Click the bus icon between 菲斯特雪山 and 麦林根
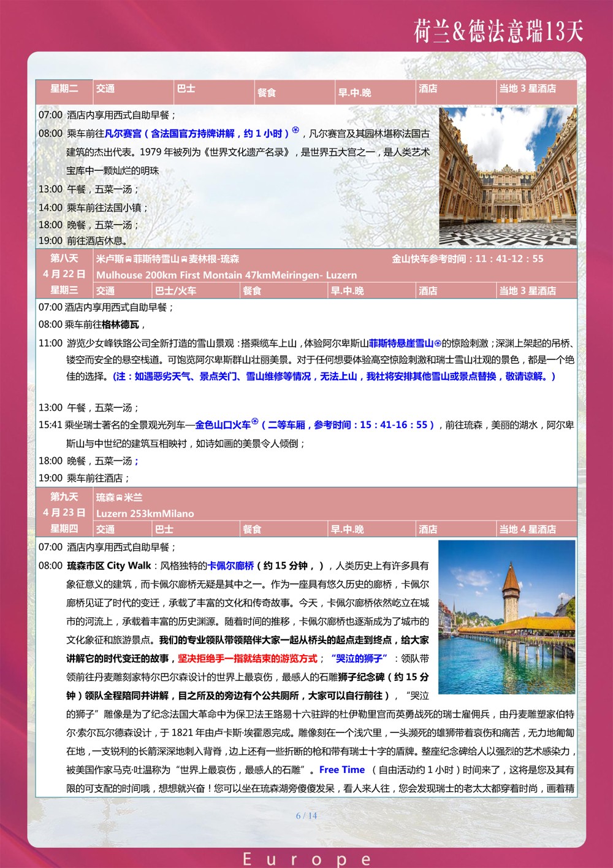613x868 pixels. coord(184,259)
